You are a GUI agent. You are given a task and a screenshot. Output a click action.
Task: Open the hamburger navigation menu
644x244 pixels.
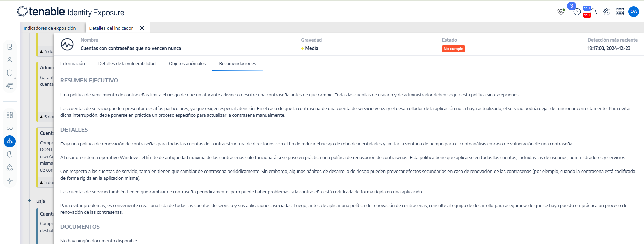pos(9,12)
